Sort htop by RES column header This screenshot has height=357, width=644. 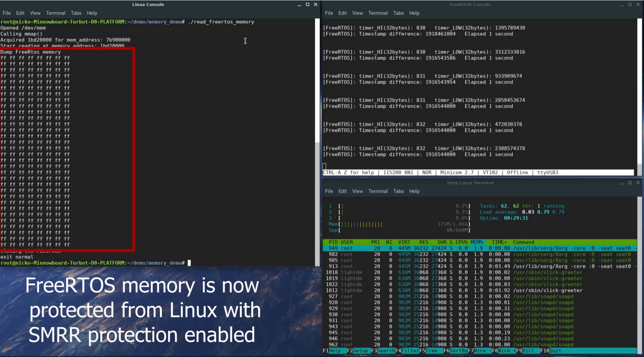(x=424, y=242)
